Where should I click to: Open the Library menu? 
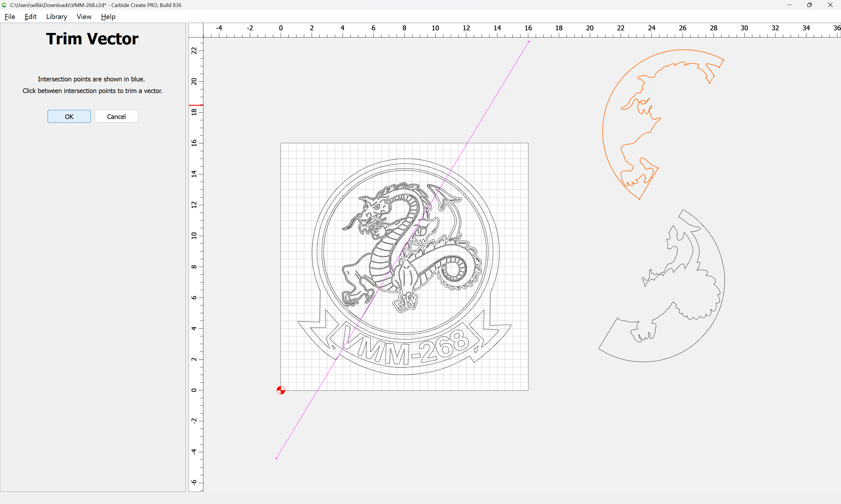(x=56, y=17)
